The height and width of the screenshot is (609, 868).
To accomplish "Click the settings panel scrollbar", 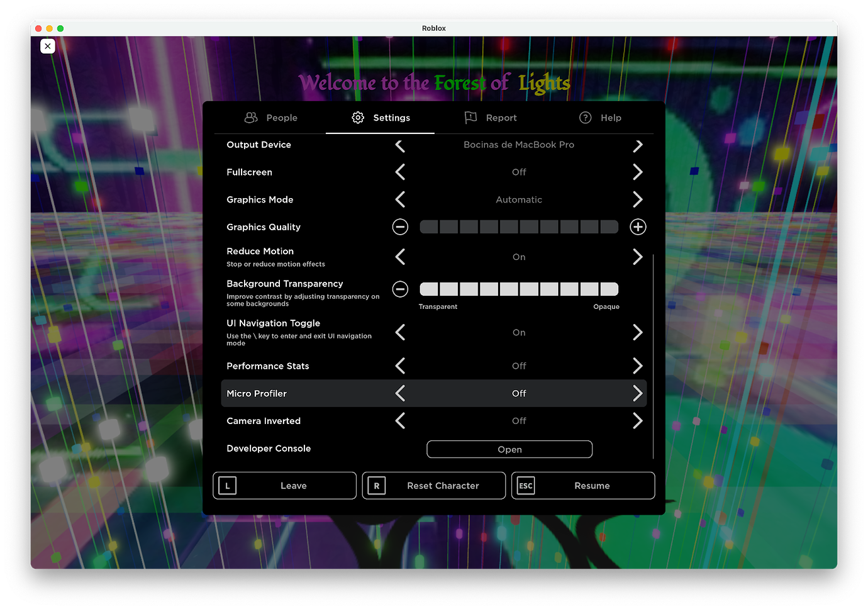I will click(x=654, y=355).
